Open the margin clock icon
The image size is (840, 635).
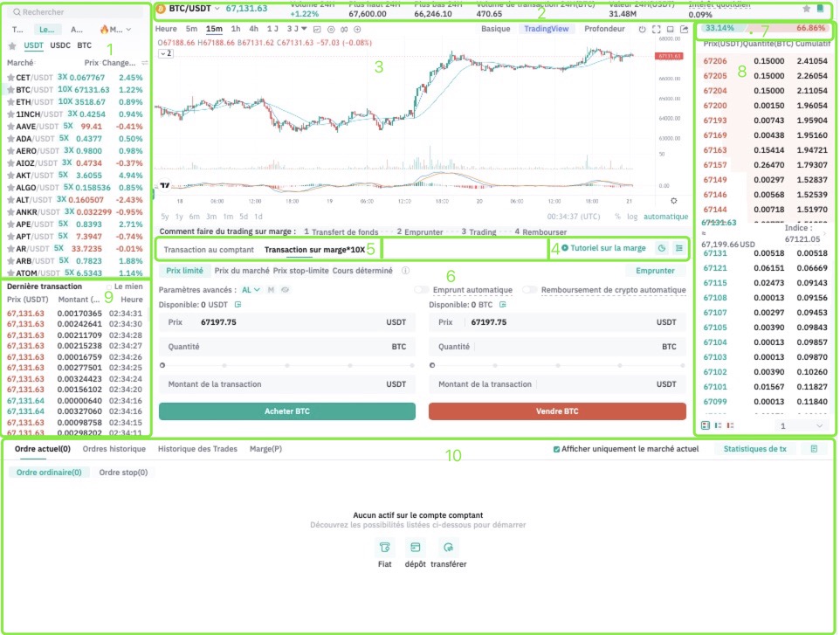[662, 248]
